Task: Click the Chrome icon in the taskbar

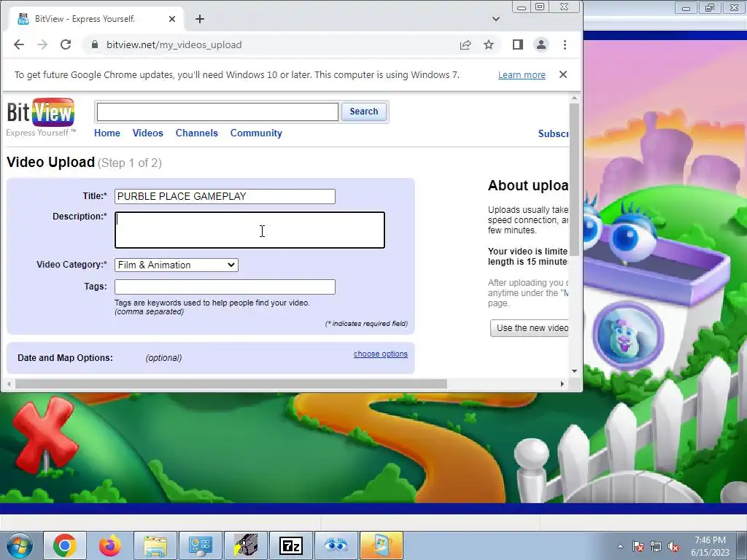Action: (65, 545)
